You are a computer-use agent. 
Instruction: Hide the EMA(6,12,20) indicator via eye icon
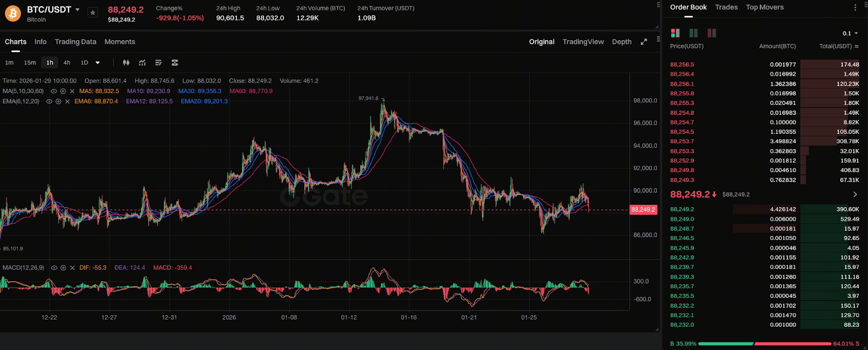tap(49, 101)
